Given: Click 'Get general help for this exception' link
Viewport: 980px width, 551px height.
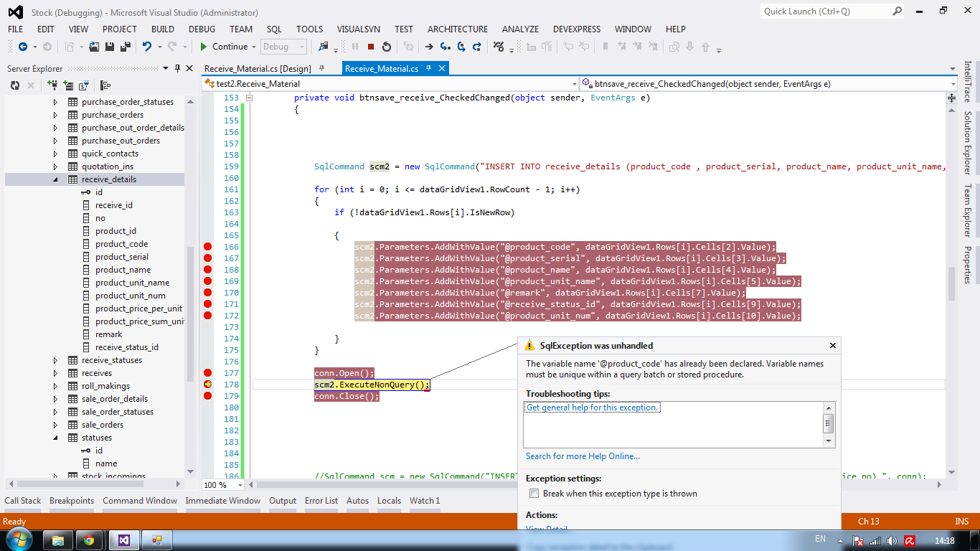Looking at the screenshot, I should coord(592,408).
